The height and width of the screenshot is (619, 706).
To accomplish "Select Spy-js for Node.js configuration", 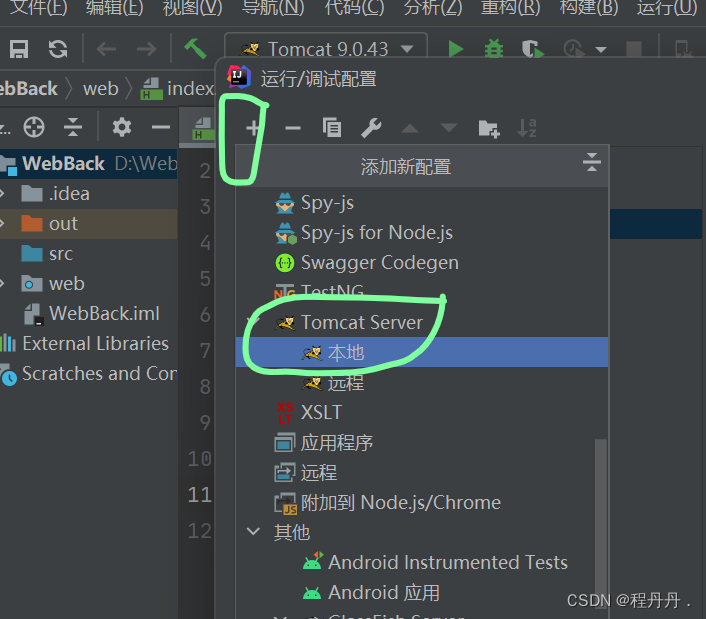I will click(422, 233).
